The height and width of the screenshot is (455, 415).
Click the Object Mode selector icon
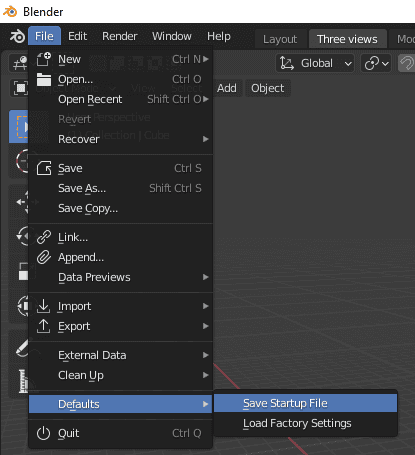coord(20,88)
